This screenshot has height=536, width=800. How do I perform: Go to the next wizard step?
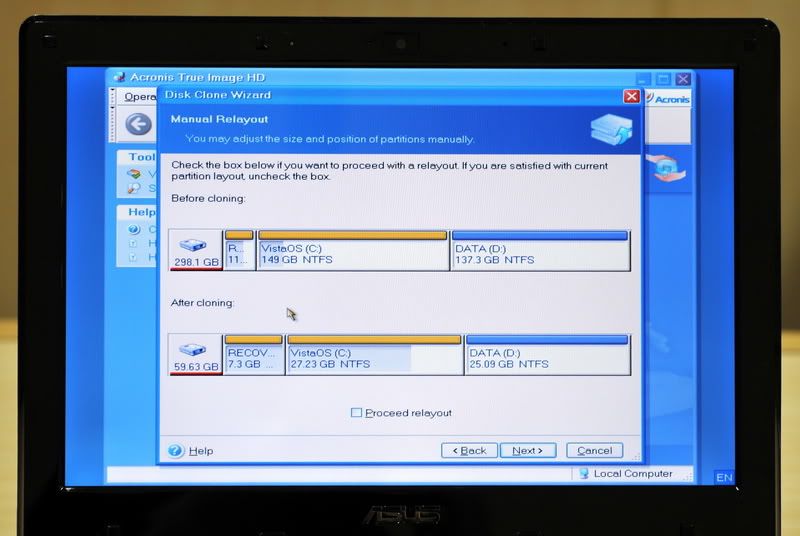point(528,450)
